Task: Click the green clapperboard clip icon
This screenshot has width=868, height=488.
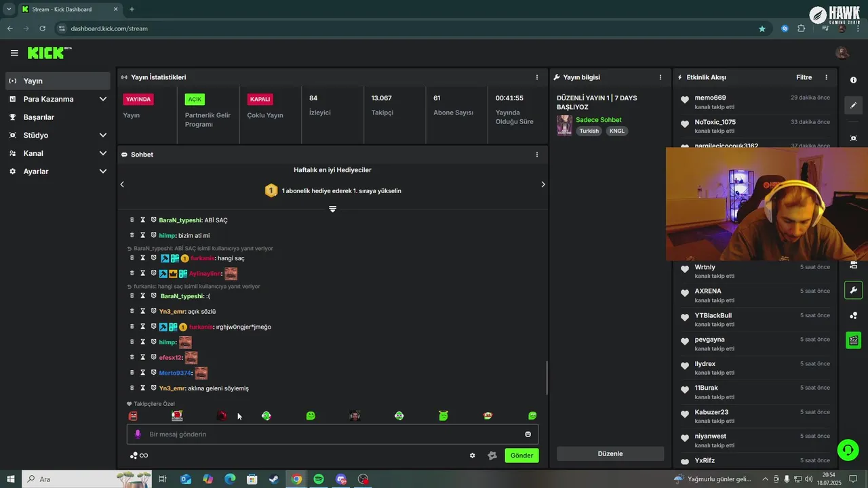Action: [x=853, y=340]
